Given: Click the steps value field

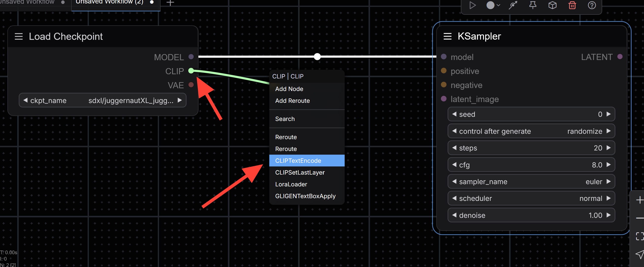Looking at the screenshot, I should [531, 148].
